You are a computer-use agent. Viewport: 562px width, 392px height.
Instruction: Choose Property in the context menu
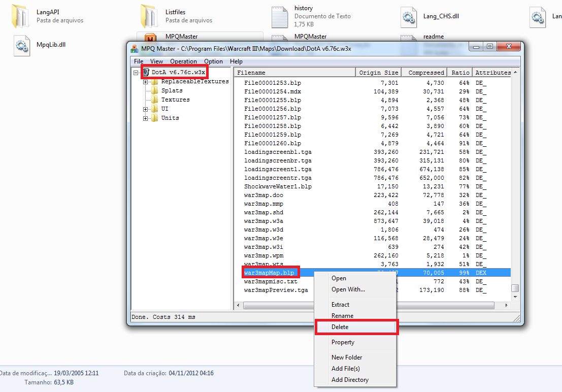point(355,342)
